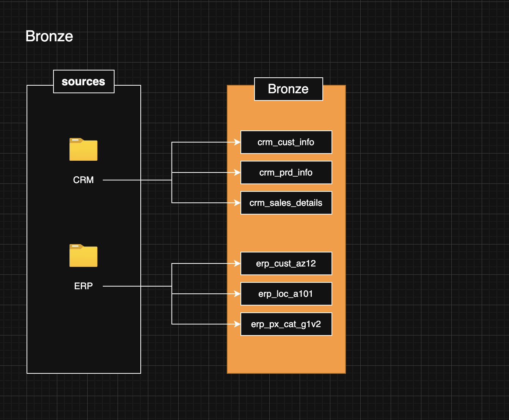The width and height of the screenshot is (509, 420).
Task: Choose the erp_loc_a101 table box
Action: (x=286, y=294)
